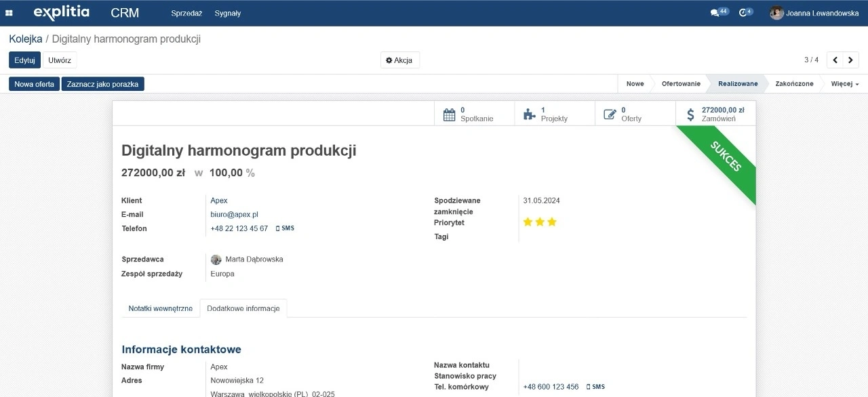Click the Apex company name under Nazwa firmy

[219, 367]
